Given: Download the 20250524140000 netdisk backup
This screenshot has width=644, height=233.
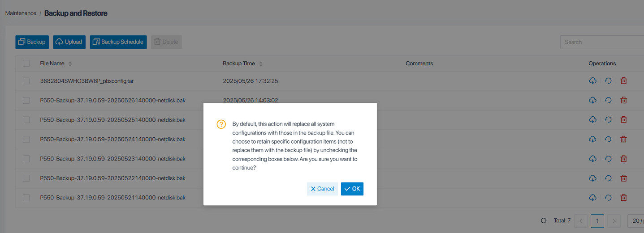Looking at the screenshot, I should point(592,139).
